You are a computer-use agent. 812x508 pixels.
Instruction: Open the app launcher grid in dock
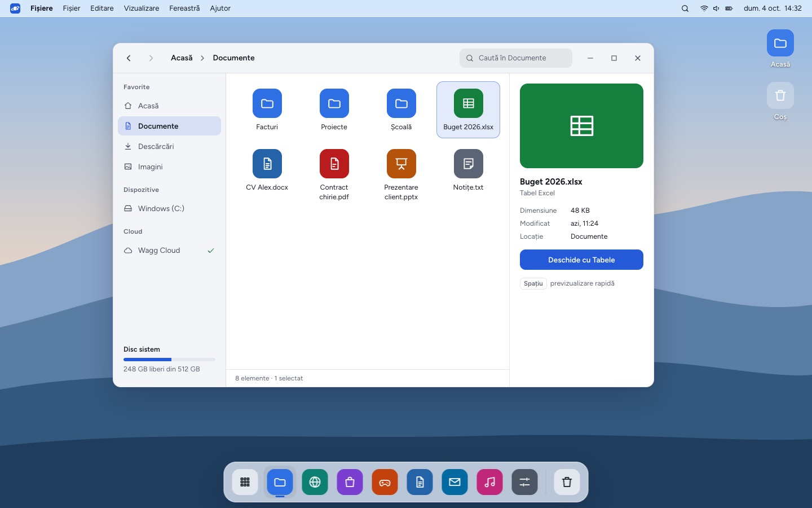245,482
